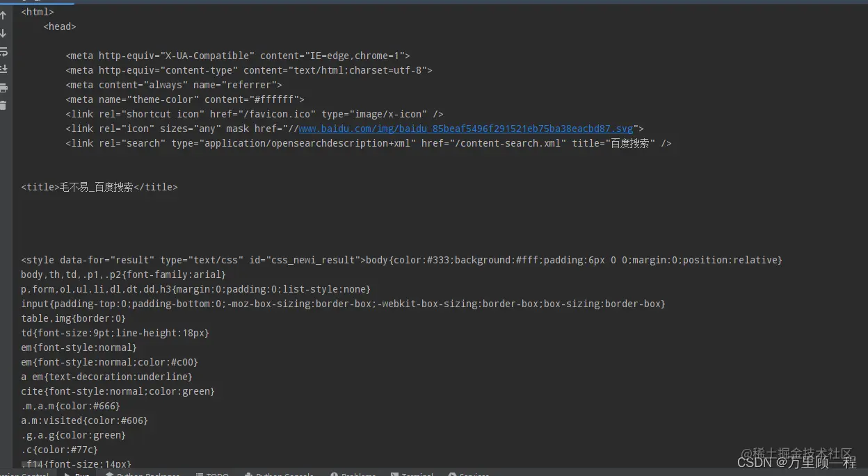Click the theme-color #ffffff meta line
868x476 pixels.
tap(185, 99)
